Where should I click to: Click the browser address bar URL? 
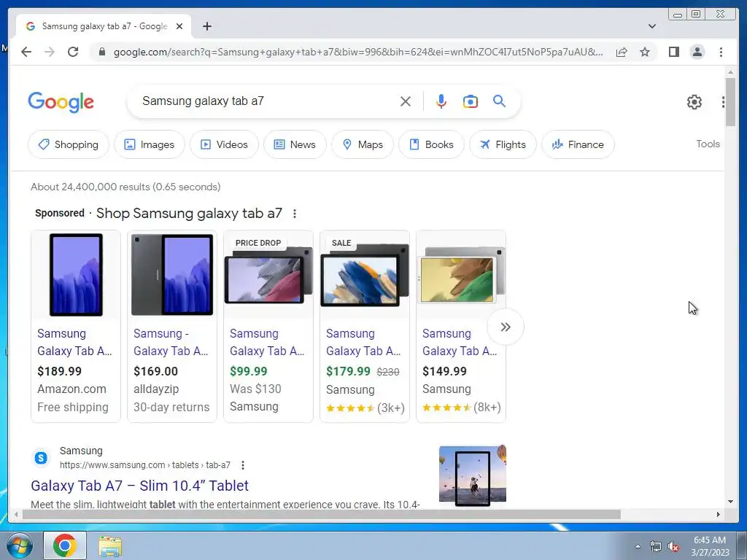point(358,52)
